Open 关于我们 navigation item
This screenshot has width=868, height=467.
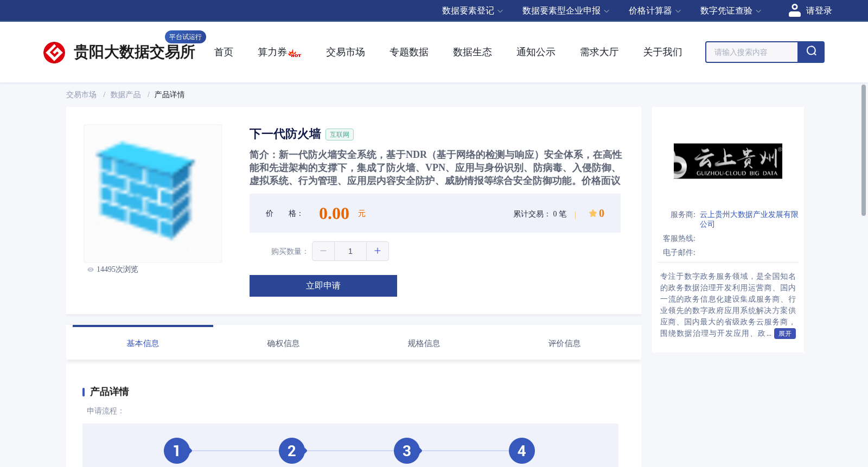(663, 52)
